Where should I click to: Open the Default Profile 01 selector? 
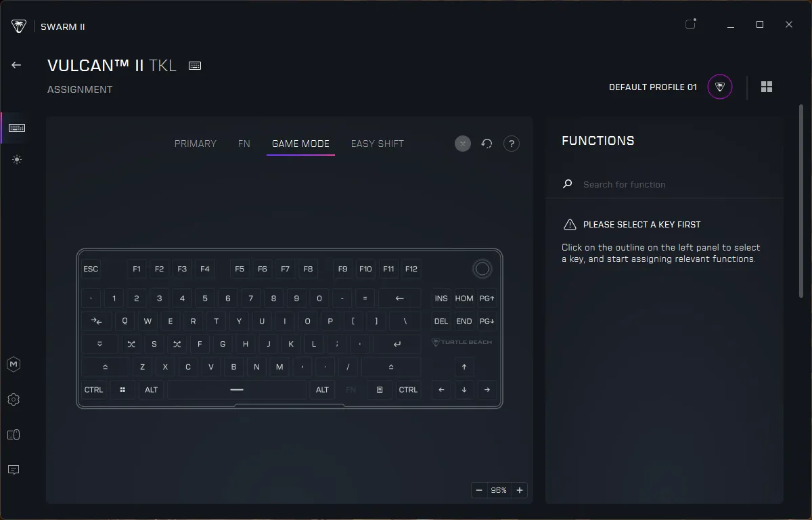click(x=652, y=87)
